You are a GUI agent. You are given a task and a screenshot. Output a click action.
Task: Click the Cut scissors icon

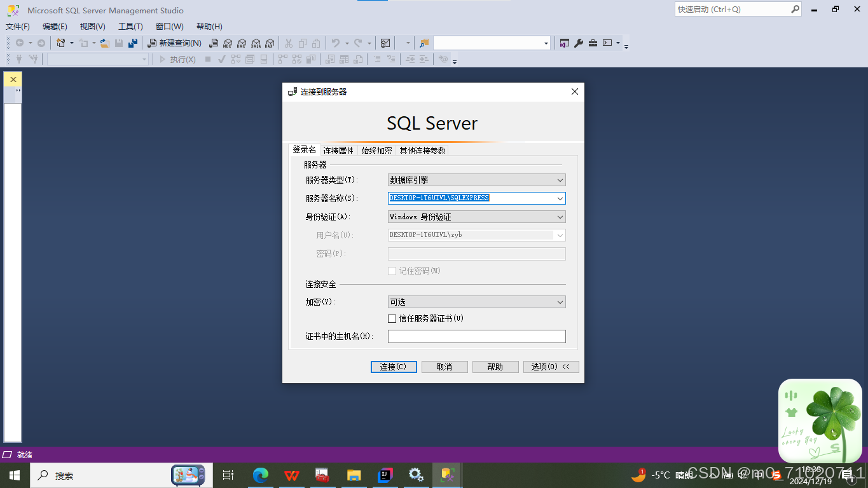[x=289, y=43]
